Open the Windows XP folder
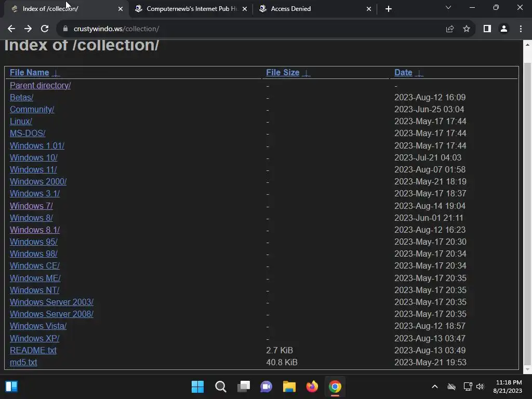 pos(35,338)
